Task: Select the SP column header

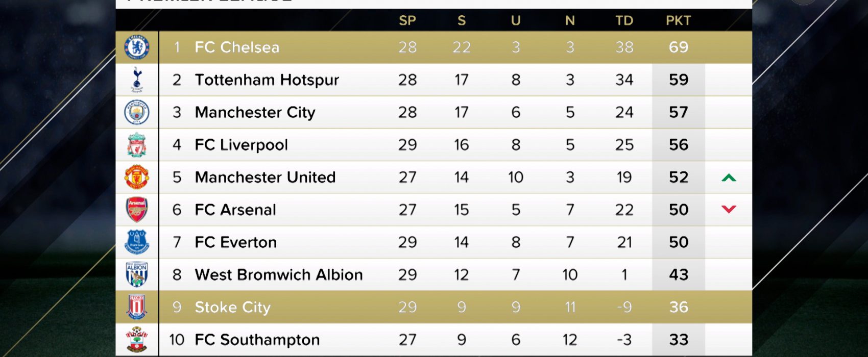Action: [x=407, y=20]
